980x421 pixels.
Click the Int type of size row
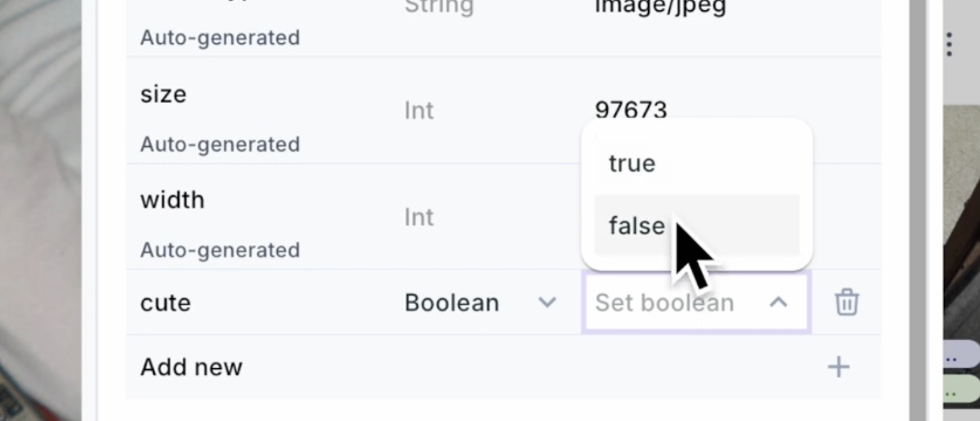coord(419,110)
